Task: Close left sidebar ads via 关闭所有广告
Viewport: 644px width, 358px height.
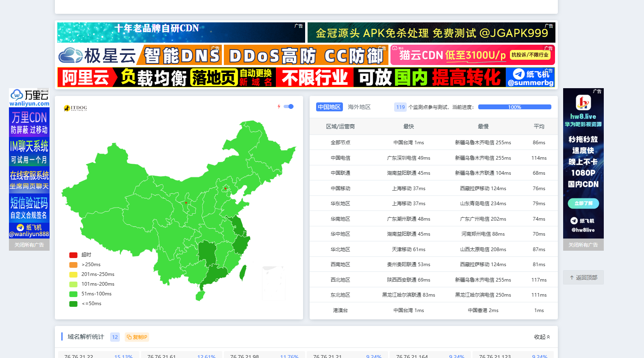Action: tap(29, 245)
